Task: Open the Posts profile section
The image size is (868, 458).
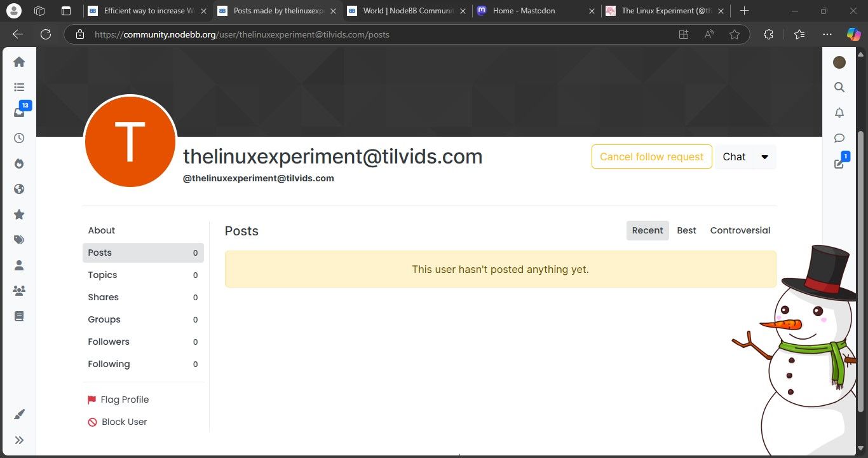Action: click(x=143, y=253)
